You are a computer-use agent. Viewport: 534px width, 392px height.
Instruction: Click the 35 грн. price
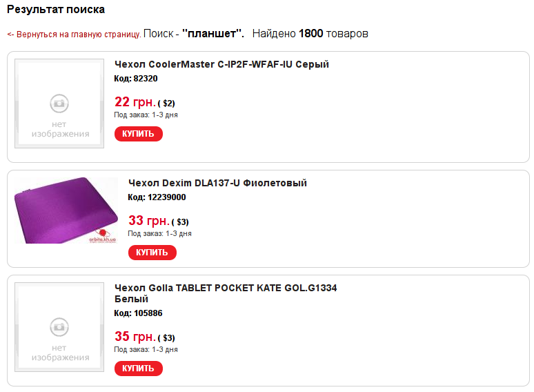tap(135, 337)
